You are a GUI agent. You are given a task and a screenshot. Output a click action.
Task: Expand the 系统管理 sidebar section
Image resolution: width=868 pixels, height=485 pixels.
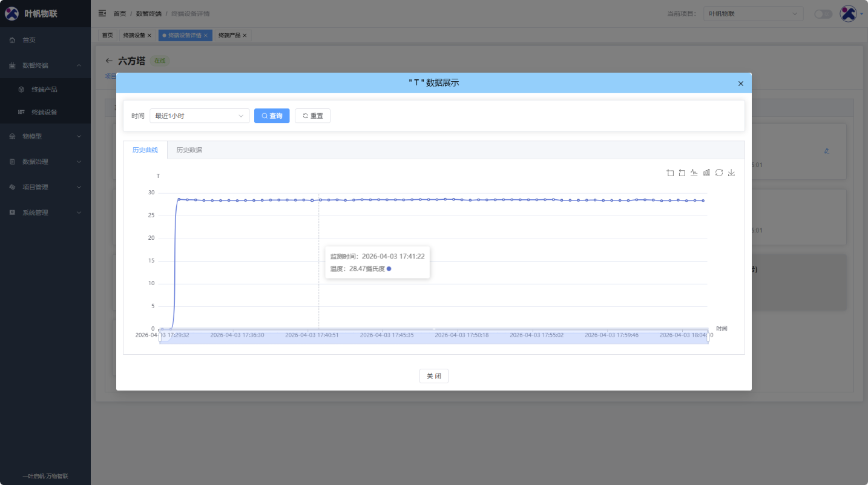coord(45,212)
